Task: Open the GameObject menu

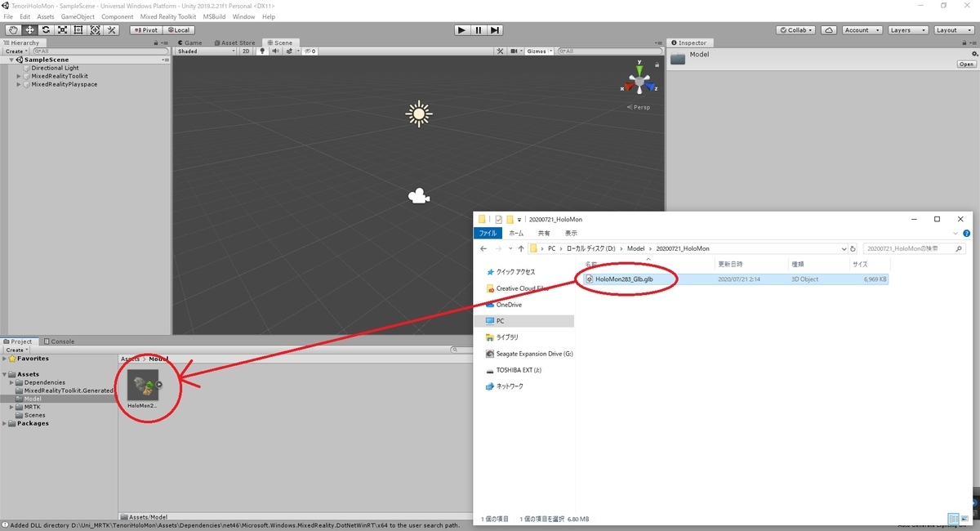Action: [76, 16]
